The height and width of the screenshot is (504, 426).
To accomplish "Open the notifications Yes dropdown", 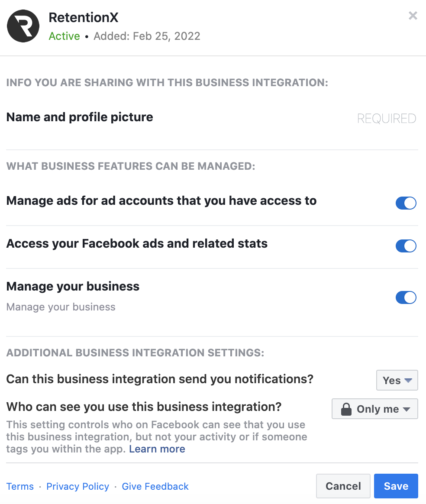I will 397,380.
